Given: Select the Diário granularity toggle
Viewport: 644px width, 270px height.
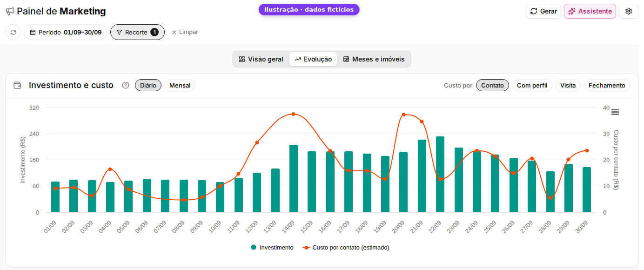Looking at the screenshot, I should [x=148, y=85].
